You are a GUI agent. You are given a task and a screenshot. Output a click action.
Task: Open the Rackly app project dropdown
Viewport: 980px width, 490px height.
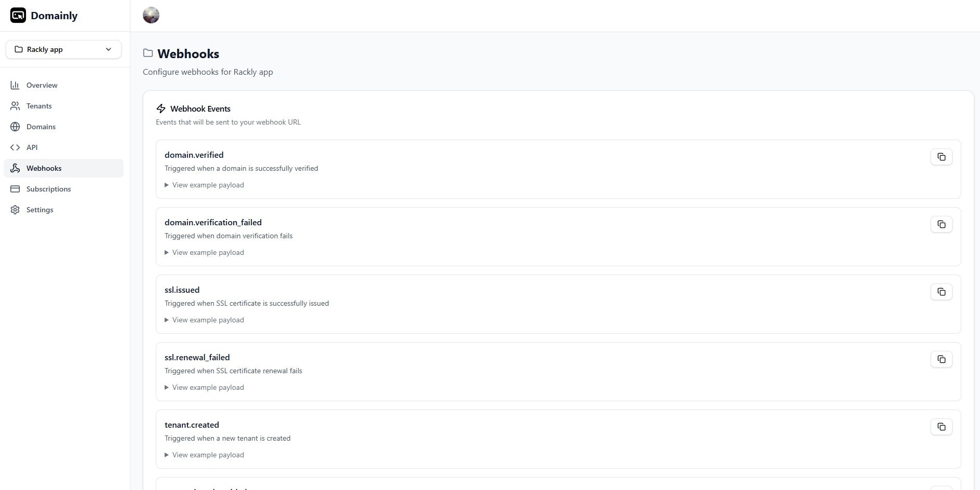tap(63, 49)
